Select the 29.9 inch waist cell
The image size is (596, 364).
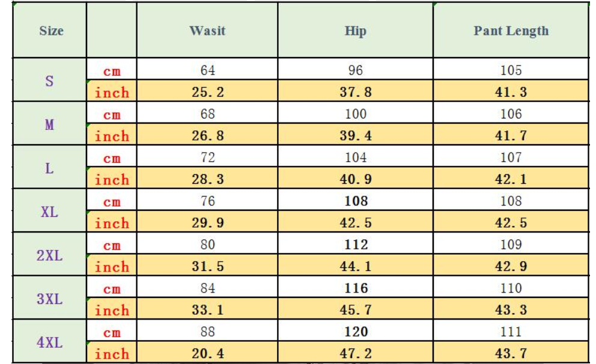[x=207, y=223]
